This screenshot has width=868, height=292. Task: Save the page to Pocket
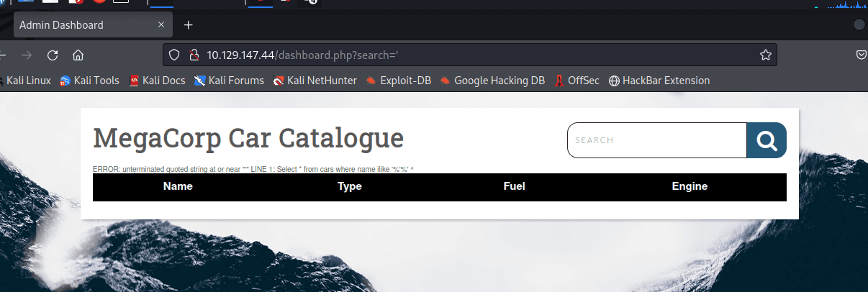(861, 55)
